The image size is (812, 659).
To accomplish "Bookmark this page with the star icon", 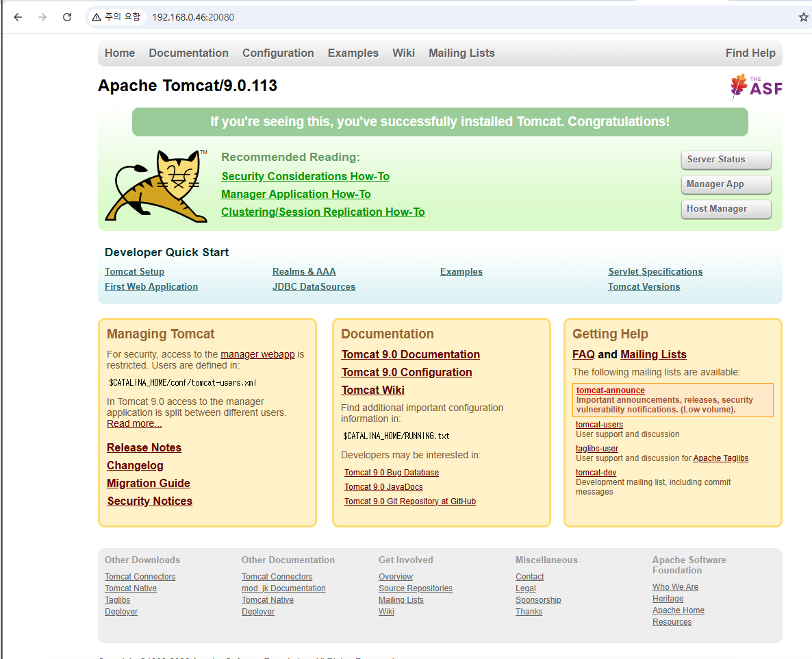I will [803, 17].
